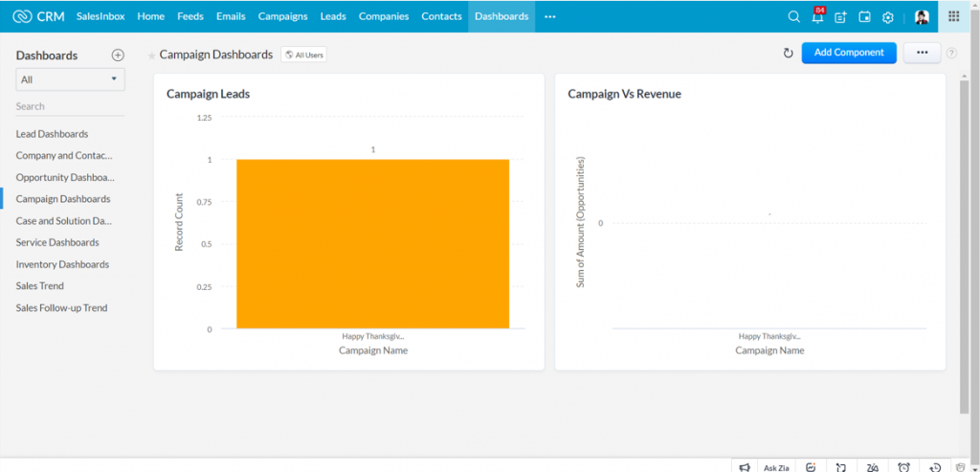Open the apps grid launcher
The height and width of the screenshot is (472, 980).
[x=954, y=16]
